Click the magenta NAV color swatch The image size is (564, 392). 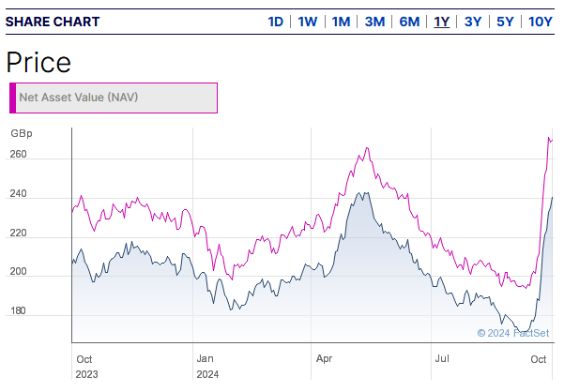click(12, 98)
